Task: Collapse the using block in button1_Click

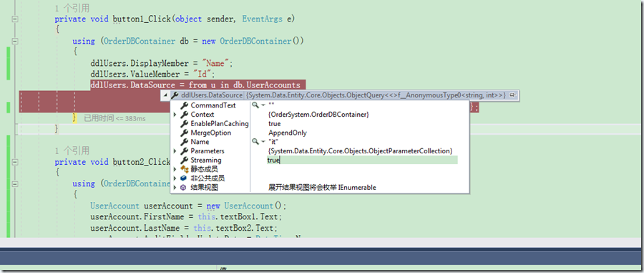Action: tap(15, 41)
